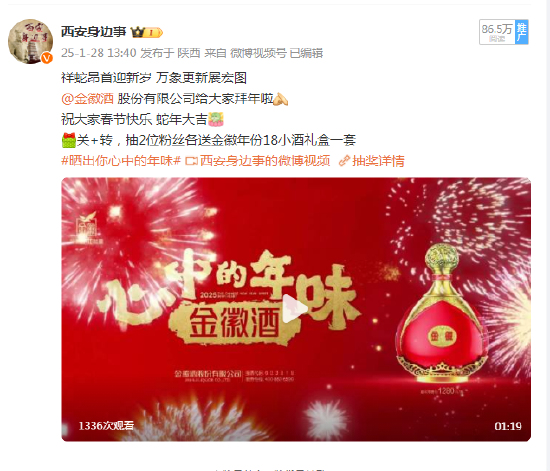Screen dimensions: 550x471
Task: Click the orange V verification badge
Action: click(x=47, y=58)
